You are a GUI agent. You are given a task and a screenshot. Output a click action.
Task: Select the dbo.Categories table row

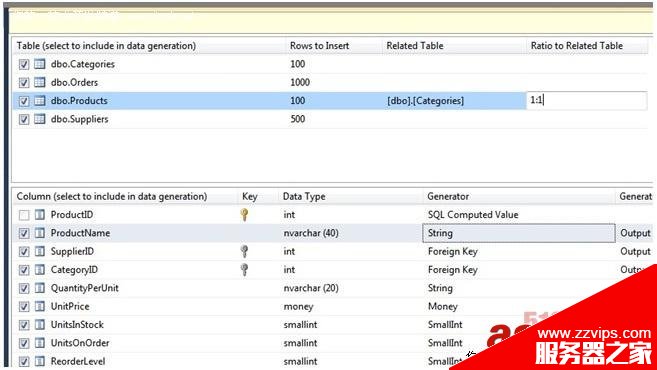tap(331, 64)
